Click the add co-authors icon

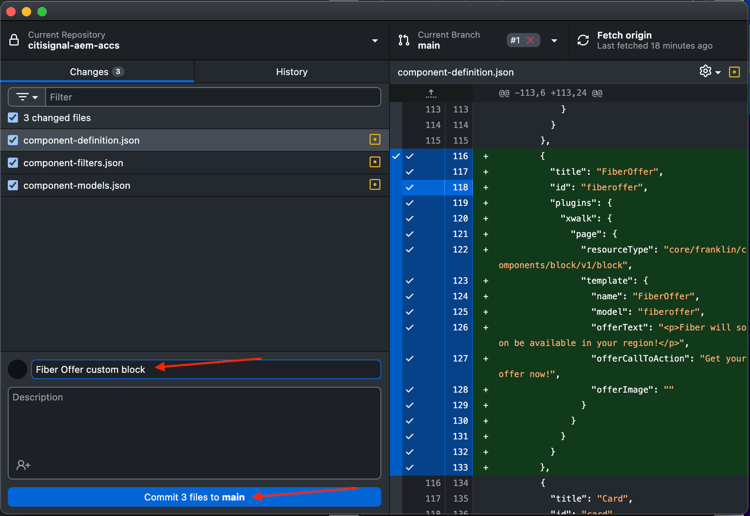(x=23, y=465)
